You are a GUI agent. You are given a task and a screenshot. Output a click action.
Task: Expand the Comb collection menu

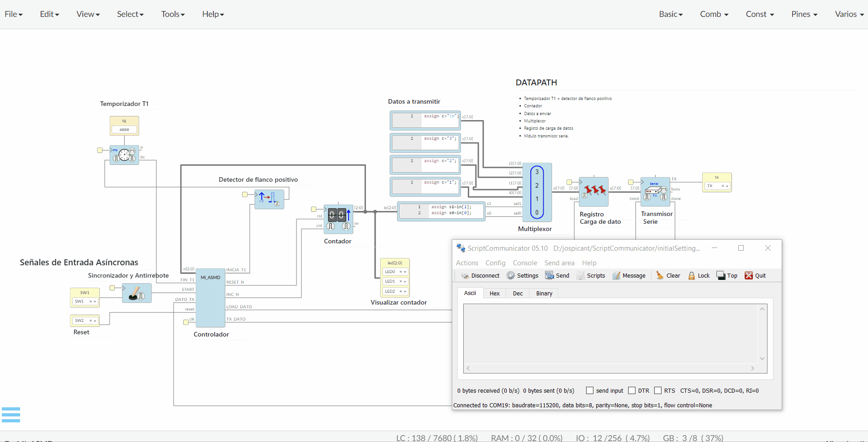pyautogui.click(x=714, y=14)
